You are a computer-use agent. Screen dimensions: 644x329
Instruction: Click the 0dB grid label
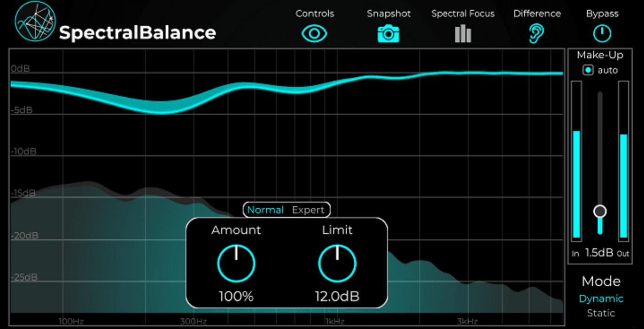tap(20, 69)
